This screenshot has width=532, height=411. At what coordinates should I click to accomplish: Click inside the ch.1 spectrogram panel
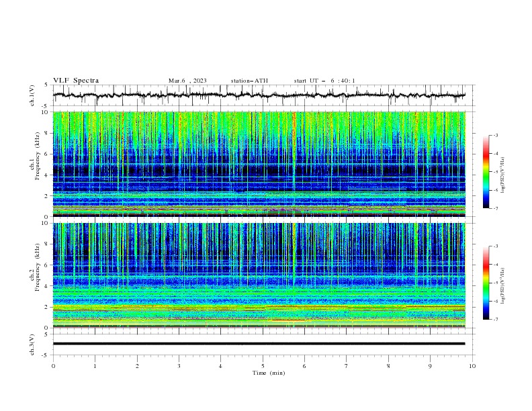(259, 164)
